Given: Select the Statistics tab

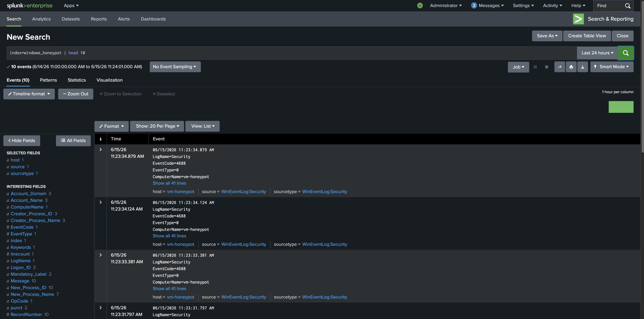Looking at the screenshot, I should coord(77,80).
